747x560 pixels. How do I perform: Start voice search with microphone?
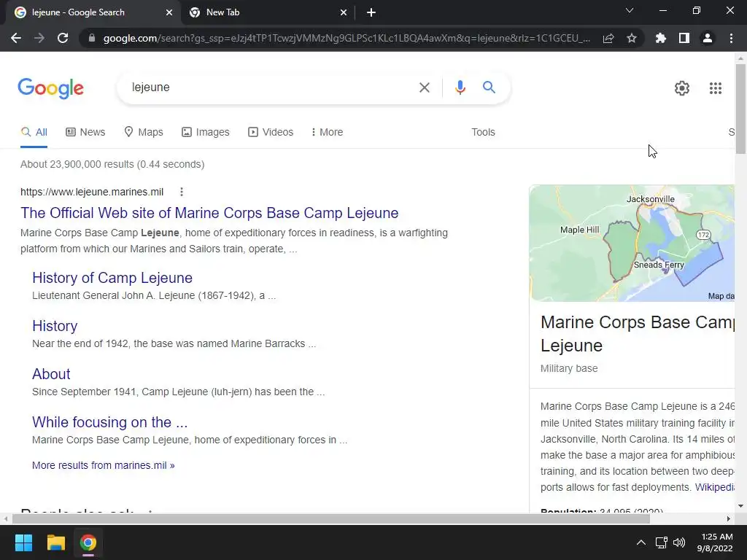pyautogui.click(x=460, y=87)
